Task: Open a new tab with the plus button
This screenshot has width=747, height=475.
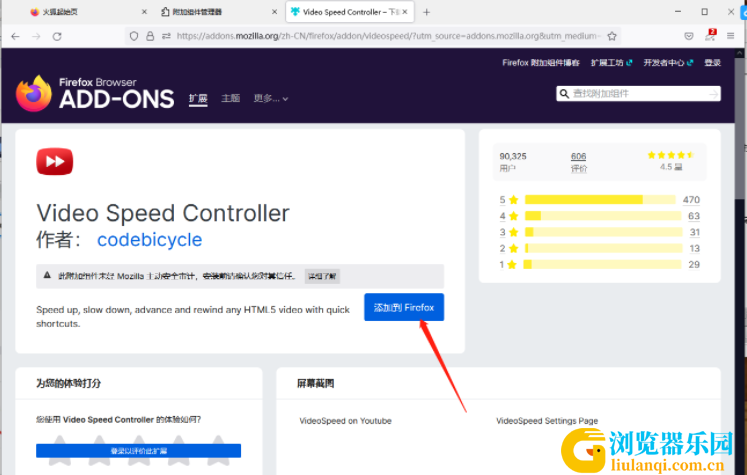Action: click(426, 12)
